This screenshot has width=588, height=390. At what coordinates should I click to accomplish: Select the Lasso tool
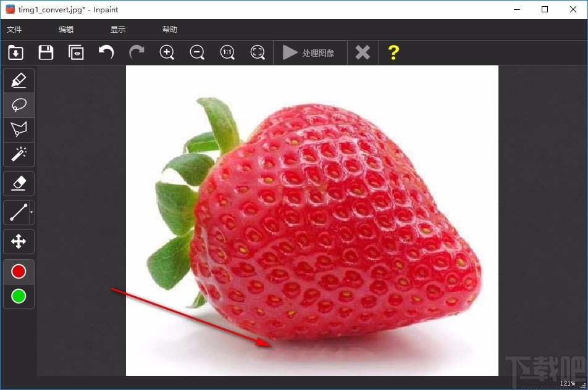click(x=19, y=106)
